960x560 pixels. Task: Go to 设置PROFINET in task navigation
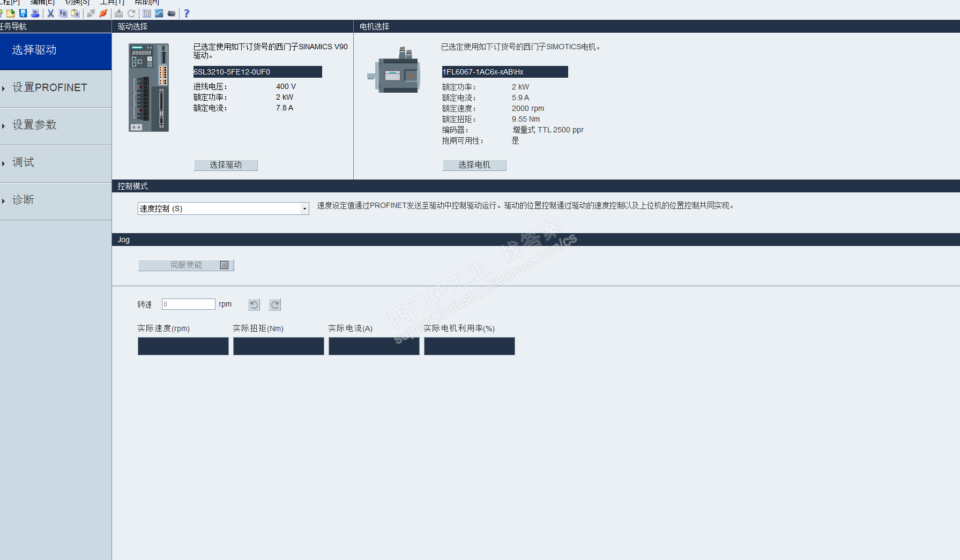(56, 89)
